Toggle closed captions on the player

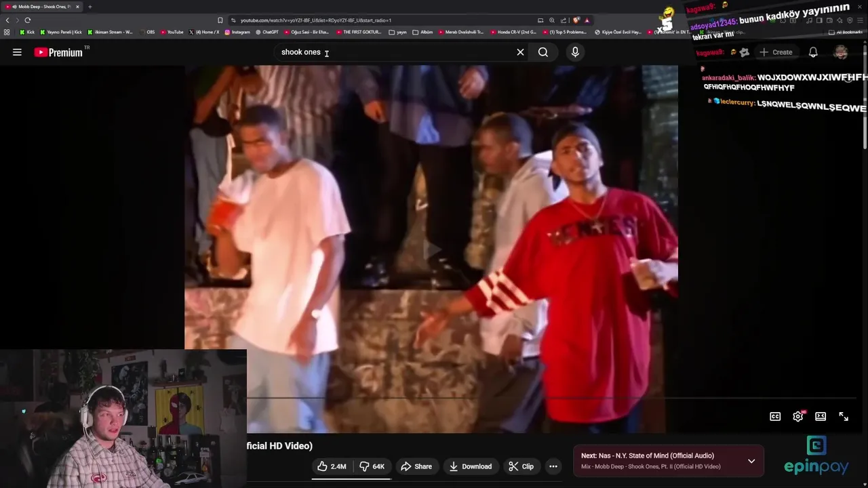coord(775,417)
